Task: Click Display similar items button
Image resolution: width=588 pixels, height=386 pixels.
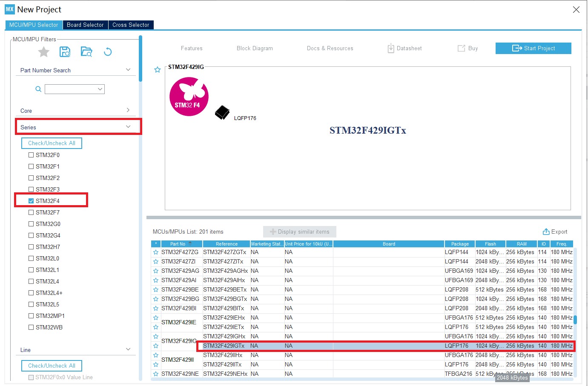Action: click(300, 232)
